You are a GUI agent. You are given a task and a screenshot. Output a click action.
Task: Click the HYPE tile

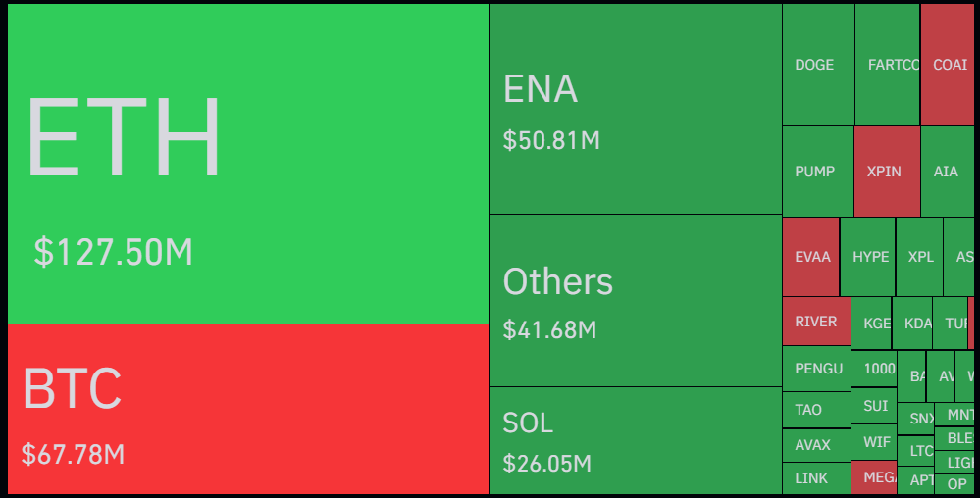868,257
